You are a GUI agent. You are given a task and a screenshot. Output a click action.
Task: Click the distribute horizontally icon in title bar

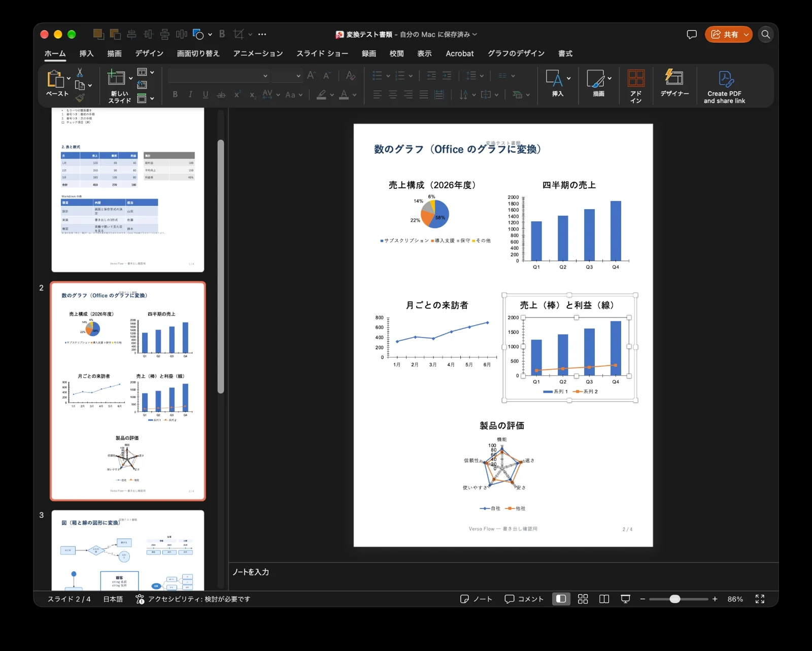pyautogui.click(x=181, y=34)
